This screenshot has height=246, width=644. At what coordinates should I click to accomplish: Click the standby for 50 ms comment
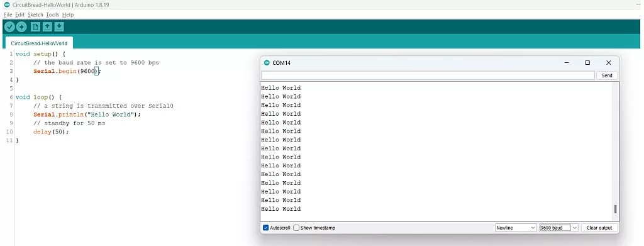69,123
